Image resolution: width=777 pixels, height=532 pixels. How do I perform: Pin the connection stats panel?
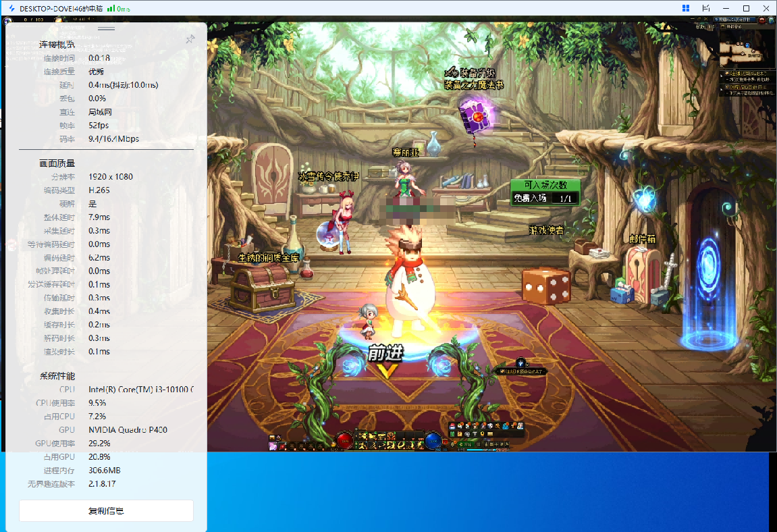(x=190, y=39)
